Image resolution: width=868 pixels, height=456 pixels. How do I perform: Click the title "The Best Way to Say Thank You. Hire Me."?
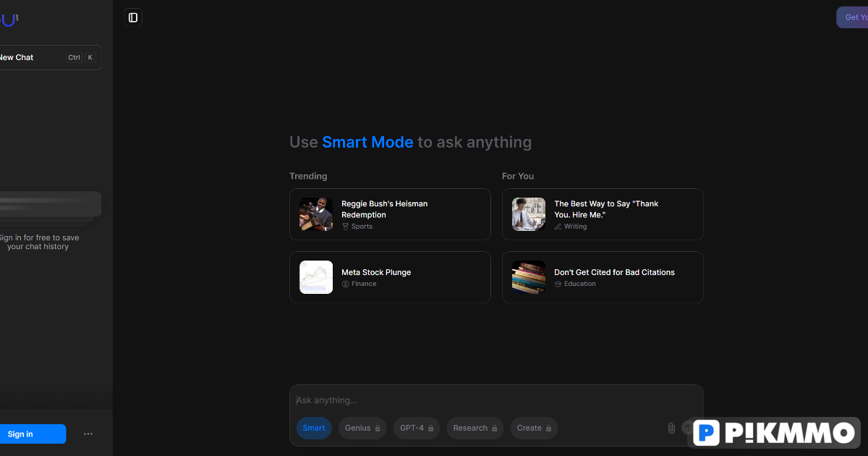pos(606,209)
